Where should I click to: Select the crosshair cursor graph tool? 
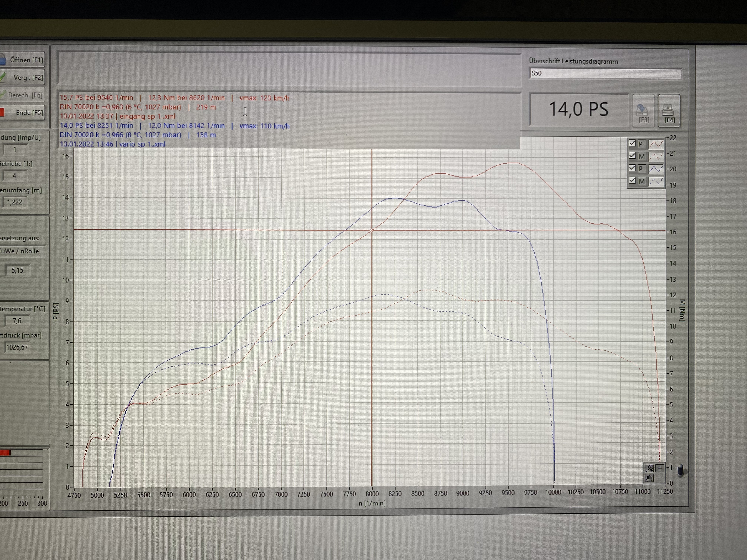(x=660, y=468)
